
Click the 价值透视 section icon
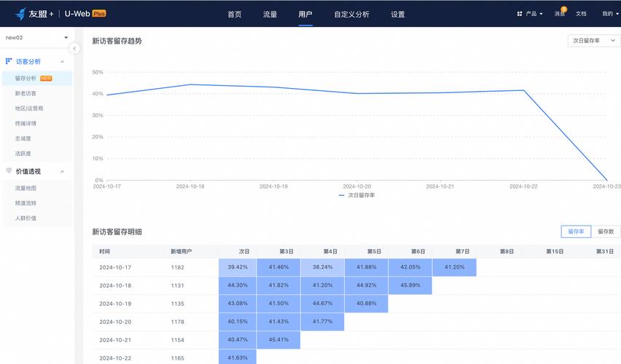pos(8,171)
